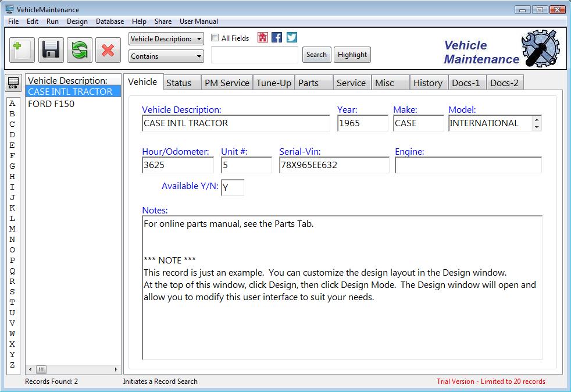Filter records by letter C
The image size is (571, 392).
(12, 124)
